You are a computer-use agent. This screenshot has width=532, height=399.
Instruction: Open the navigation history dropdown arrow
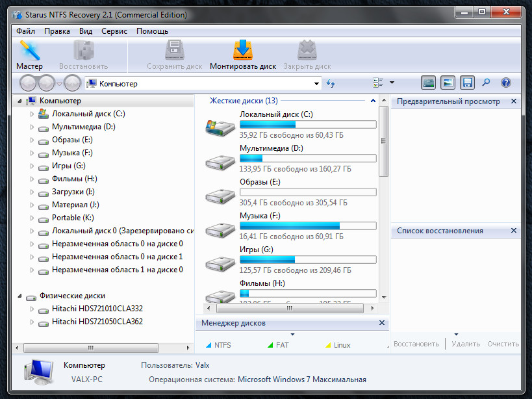(x=59, y=83)
